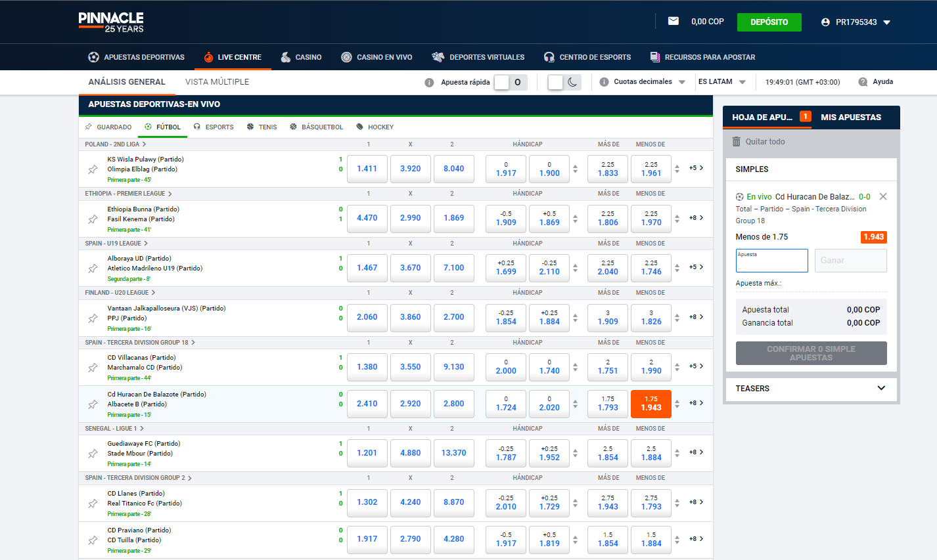The width and height of the screenshot is (937, 560).
Task: Click the Pinnacle 25 Years logo
Action: click(x=111, y=22)
